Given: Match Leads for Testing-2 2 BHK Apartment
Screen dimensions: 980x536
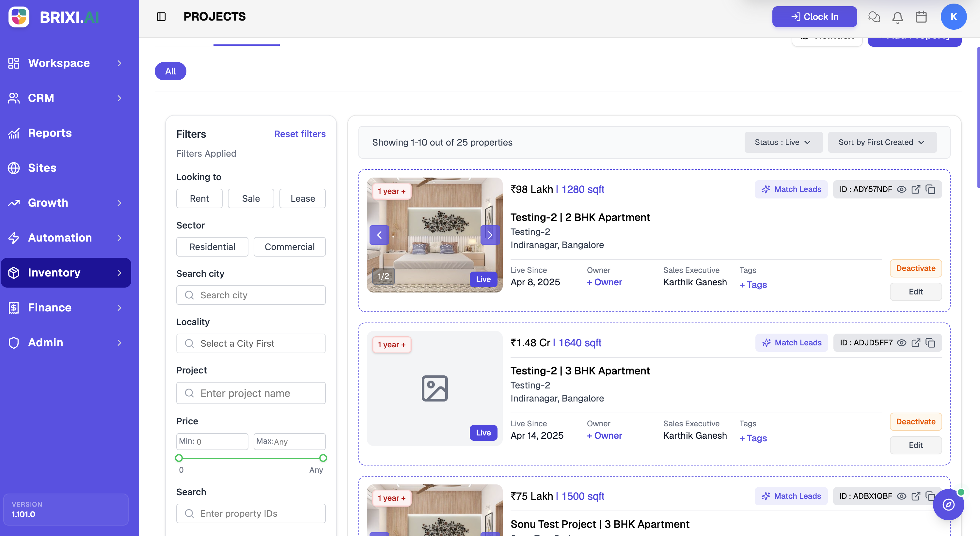Looking at the screenshot, I should [791, 189].
